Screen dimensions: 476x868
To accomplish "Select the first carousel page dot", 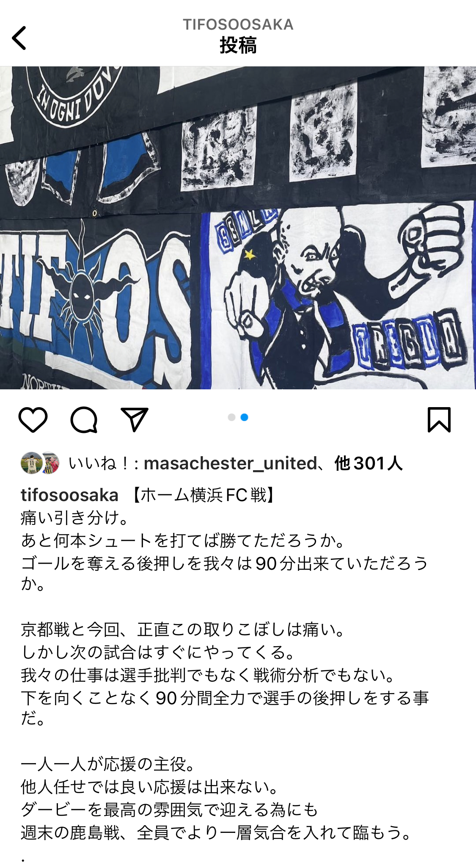I will pyautogui.click(x=231, y=417).
